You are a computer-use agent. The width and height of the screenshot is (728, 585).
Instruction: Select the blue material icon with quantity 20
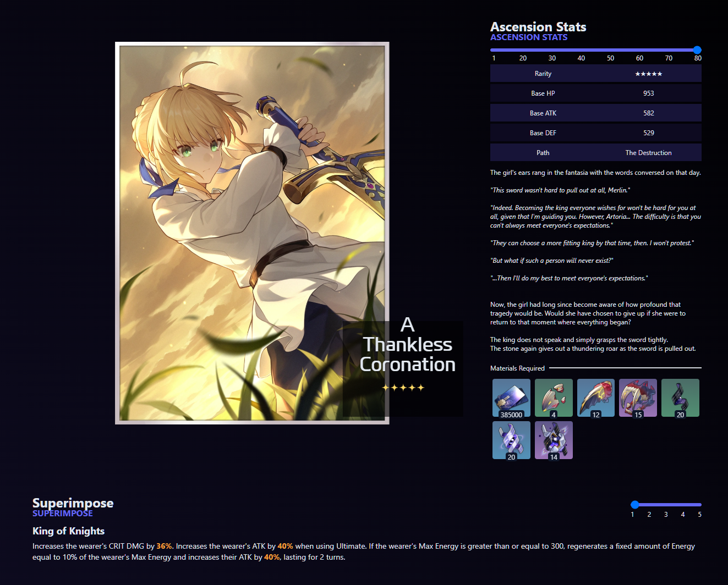pyautogui.click(x=511, y=440)
